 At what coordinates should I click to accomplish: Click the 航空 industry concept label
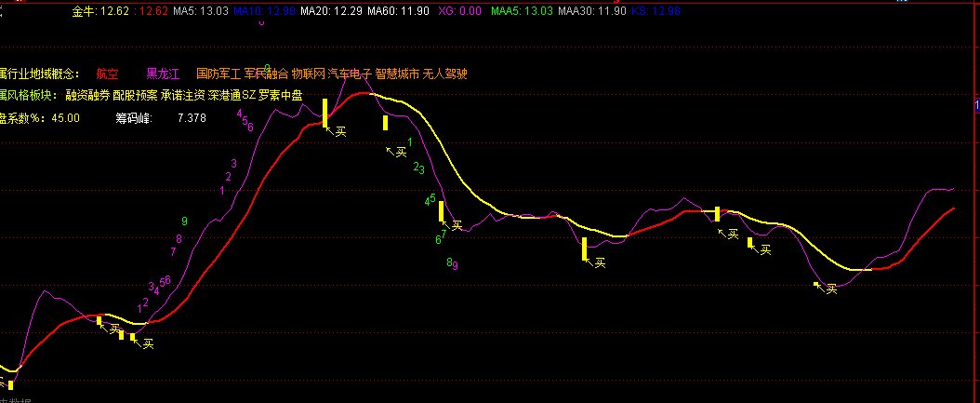click(x=108, y=74)
